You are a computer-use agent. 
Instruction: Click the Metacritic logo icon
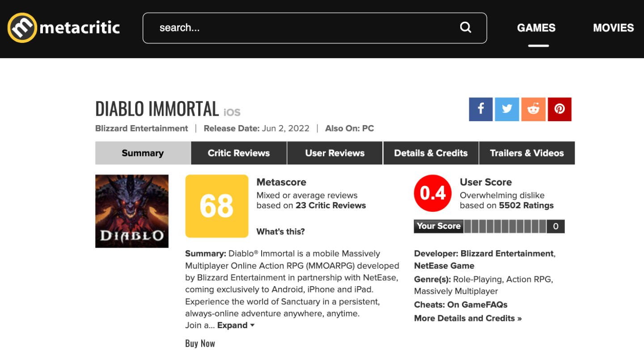pos(22,28)
